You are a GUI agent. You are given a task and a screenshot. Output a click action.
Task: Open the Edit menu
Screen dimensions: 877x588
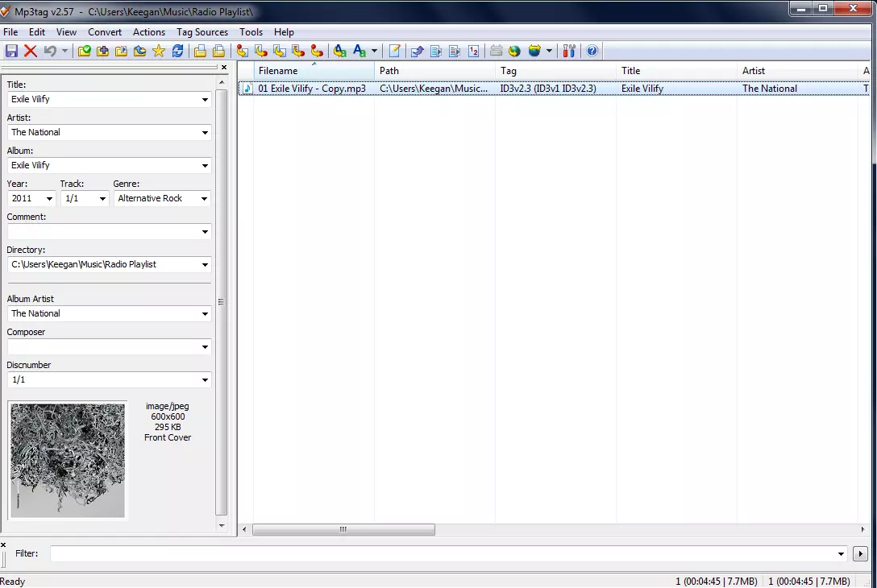(37, 32)
